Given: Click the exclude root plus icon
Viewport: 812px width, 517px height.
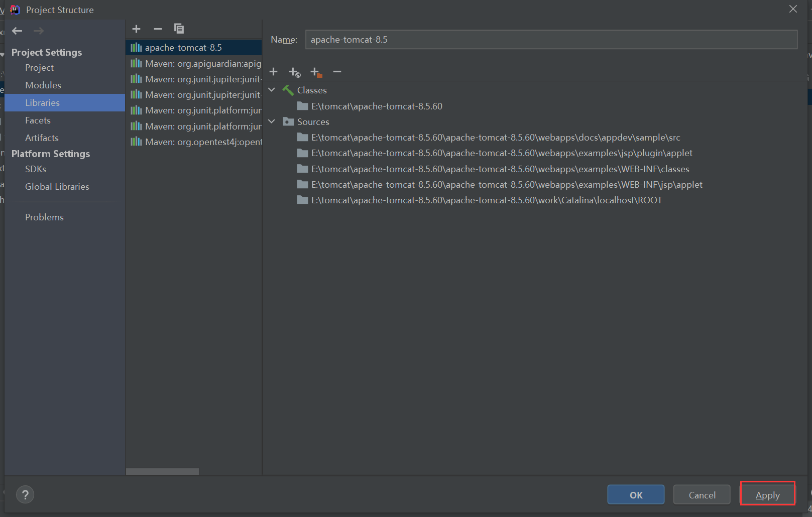Looking at the screenshot, I should pos(316,72).
